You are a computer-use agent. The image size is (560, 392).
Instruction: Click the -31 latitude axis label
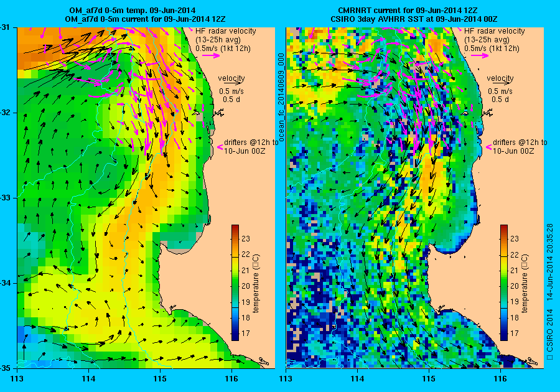click(x=5, y=27)
